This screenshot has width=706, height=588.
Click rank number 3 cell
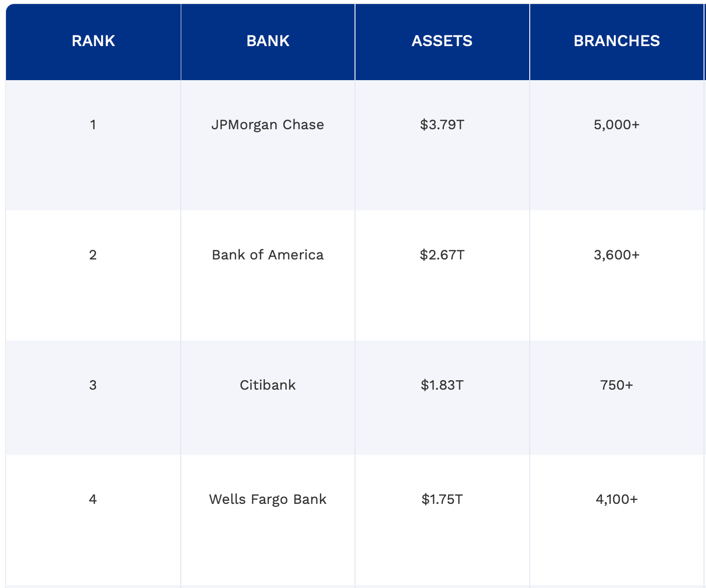(x=93, y=385)
